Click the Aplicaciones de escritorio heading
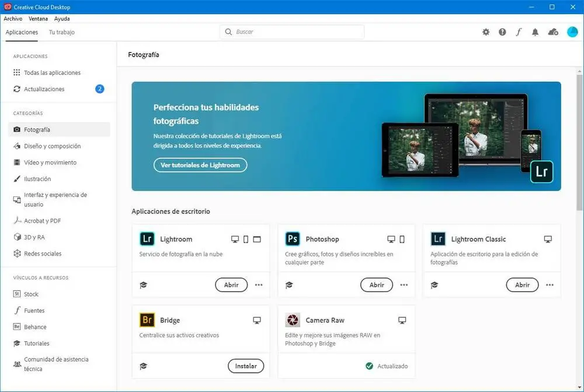 coord(171,211)
